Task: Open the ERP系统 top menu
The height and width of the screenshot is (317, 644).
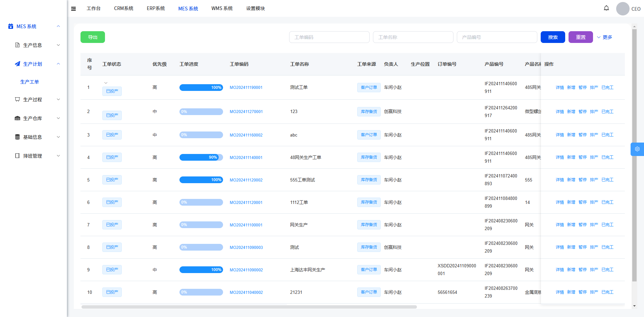Action: click(x=156, y=8)
